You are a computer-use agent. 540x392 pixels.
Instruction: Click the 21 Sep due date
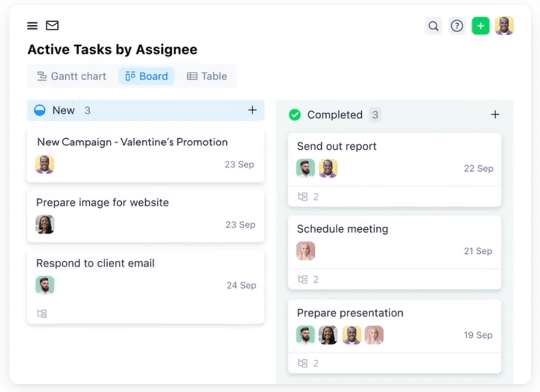[478, 251]
